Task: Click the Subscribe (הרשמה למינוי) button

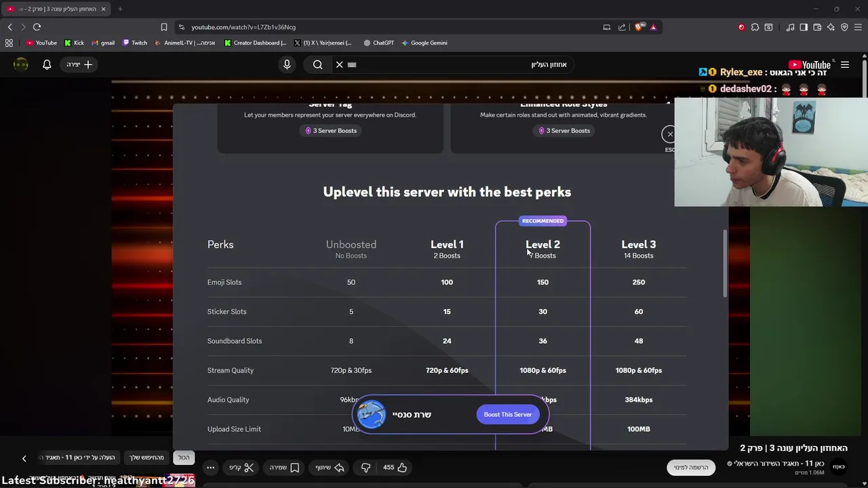Action: pyautogui.click(x=691, y=467)
